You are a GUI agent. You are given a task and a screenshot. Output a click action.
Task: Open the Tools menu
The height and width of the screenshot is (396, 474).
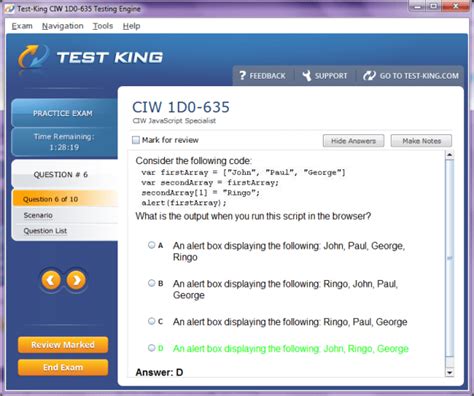pos(103,26)
